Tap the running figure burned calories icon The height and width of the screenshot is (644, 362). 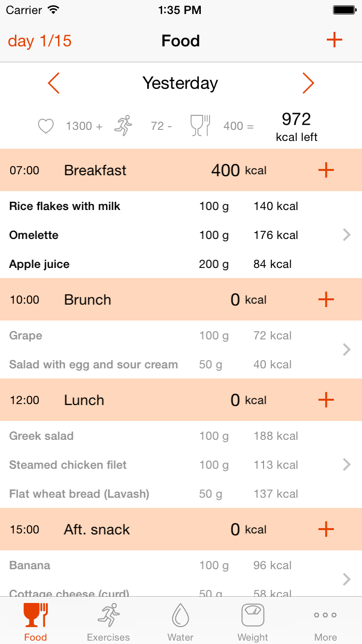pos(123,126)
